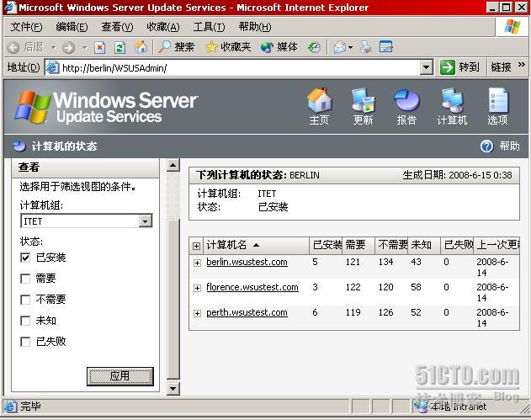Check the 未知 unknown checkbox
531x420 pixels.
click(x=25, y=321)
